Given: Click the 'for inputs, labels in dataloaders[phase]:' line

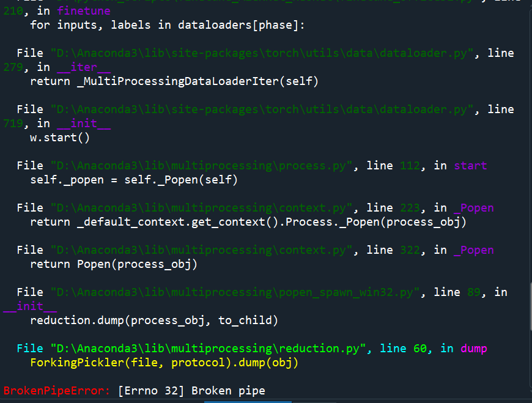Looking at the screenshot, I should click(x=168, y=25).
